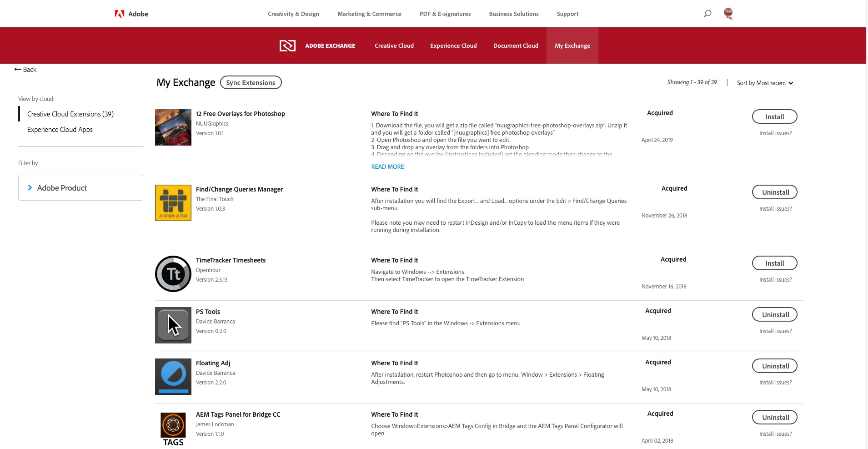
Task: Open Install issues for 12 Free Overlays
Action: [775, 133]
